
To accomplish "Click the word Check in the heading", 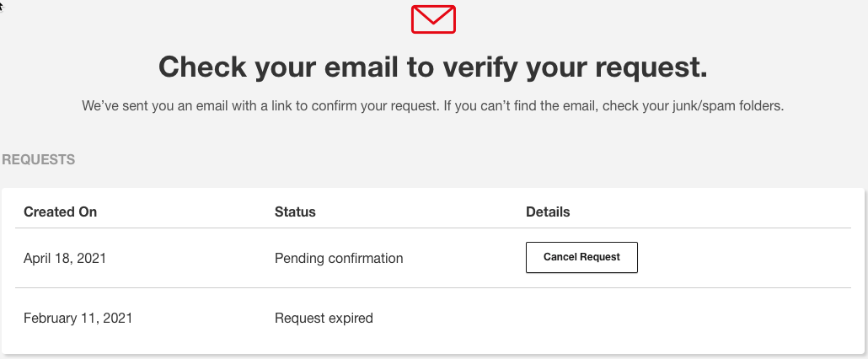I will point(202,67).
